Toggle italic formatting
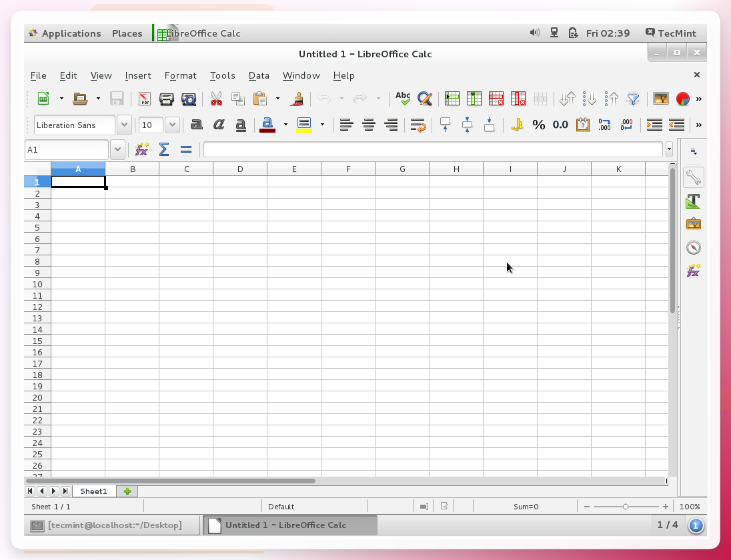 (219, 125)
